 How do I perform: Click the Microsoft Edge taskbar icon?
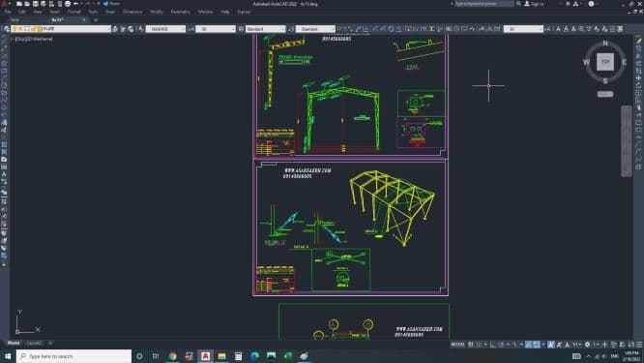[254, 356]
